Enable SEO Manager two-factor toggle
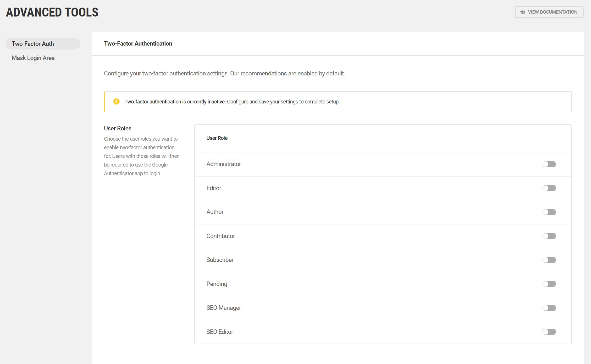This screenshot has height=364, width=591. (549, 308)
